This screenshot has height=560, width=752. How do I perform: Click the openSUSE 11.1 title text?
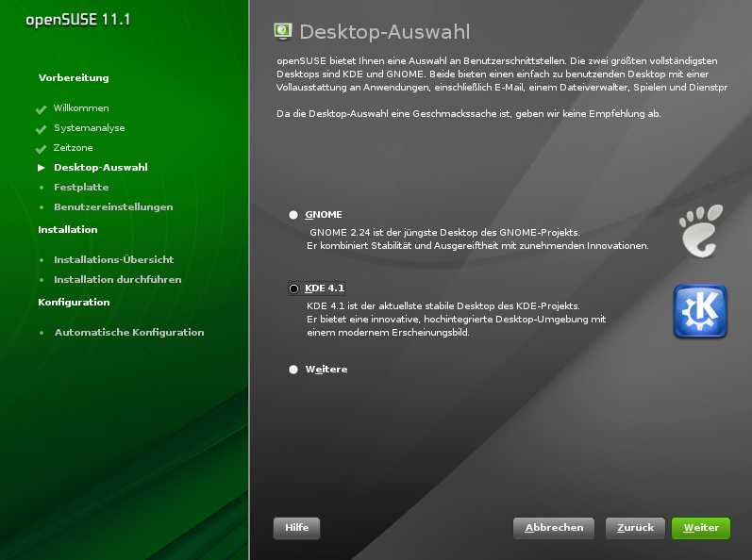click(77, 20)
